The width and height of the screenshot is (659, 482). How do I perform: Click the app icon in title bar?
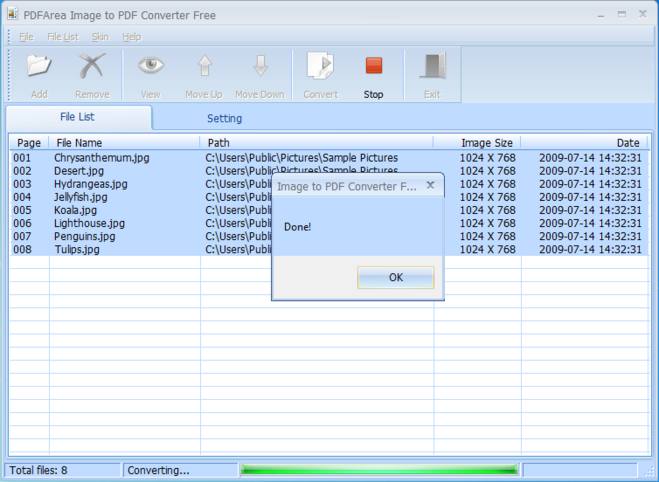[x=13, y=14]
